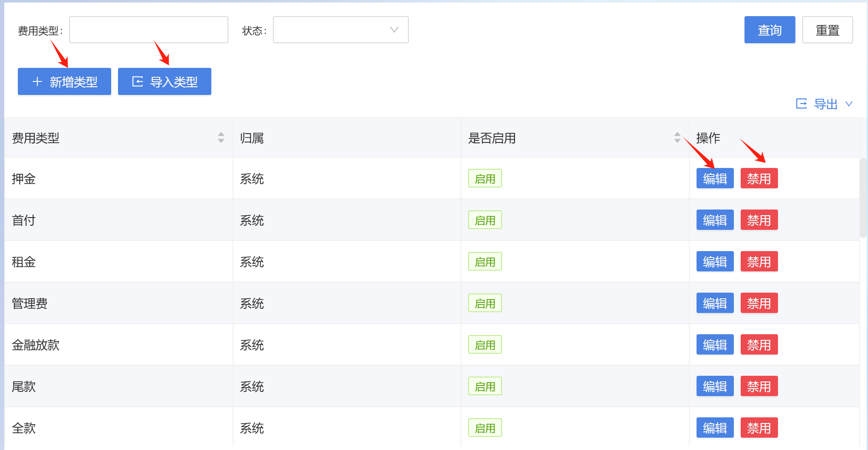868x450 pixels.
Task: Open the 状态 status dropdown
Action: (x=340, y=30)
